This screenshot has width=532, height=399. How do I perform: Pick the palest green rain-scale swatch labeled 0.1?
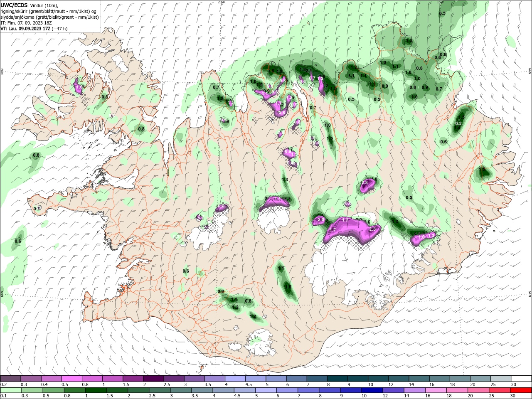pyautogui.click(x=10, y=390)
